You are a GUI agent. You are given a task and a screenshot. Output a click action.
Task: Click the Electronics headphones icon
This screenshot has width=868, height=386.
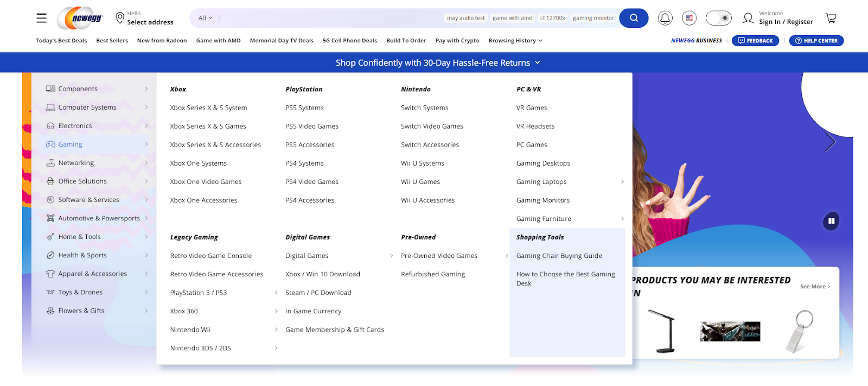(50, 126)
